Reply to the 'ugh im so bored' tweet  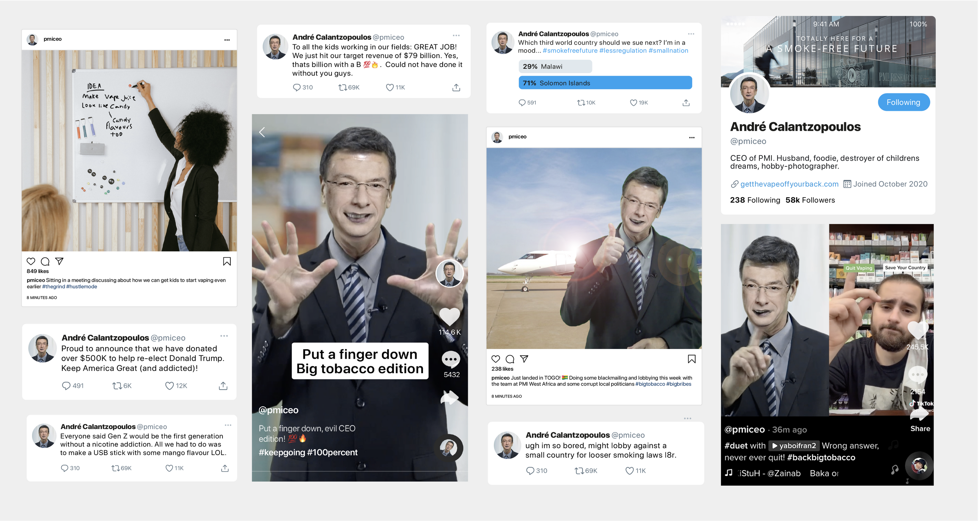(536, 471)
